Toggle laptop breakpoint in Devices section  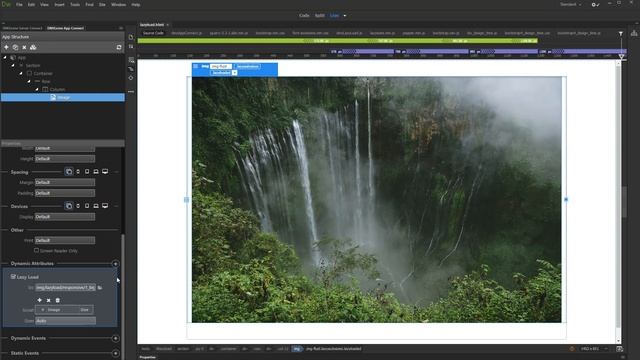tap(96, 206)
